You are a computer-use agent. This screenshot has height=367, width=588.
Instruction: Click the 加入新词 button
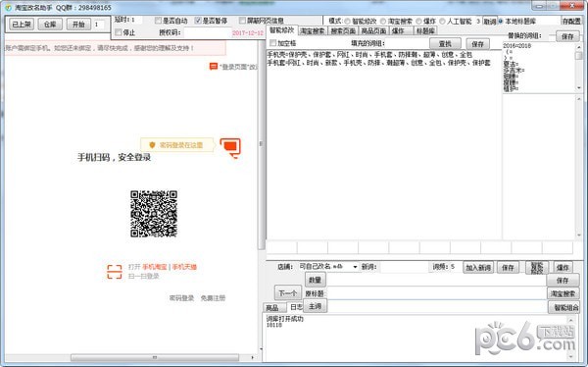[478, 268]
